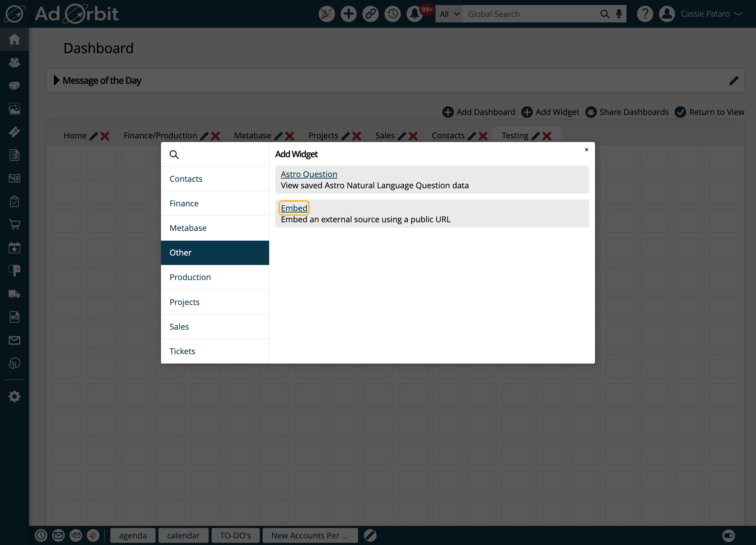Open the shopping cart icon in sidebar
This screenshot has width=756, height=545.
pos(14,224)
